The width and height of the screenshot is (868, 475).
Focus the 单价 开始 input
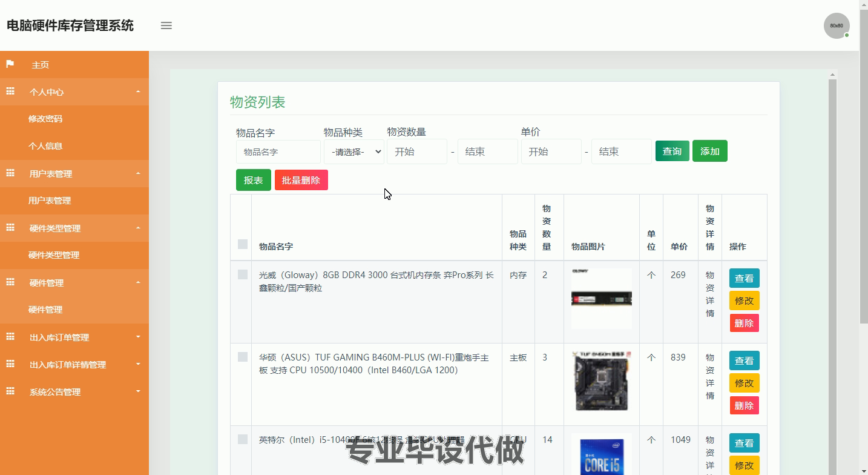[x=551, y=151]
